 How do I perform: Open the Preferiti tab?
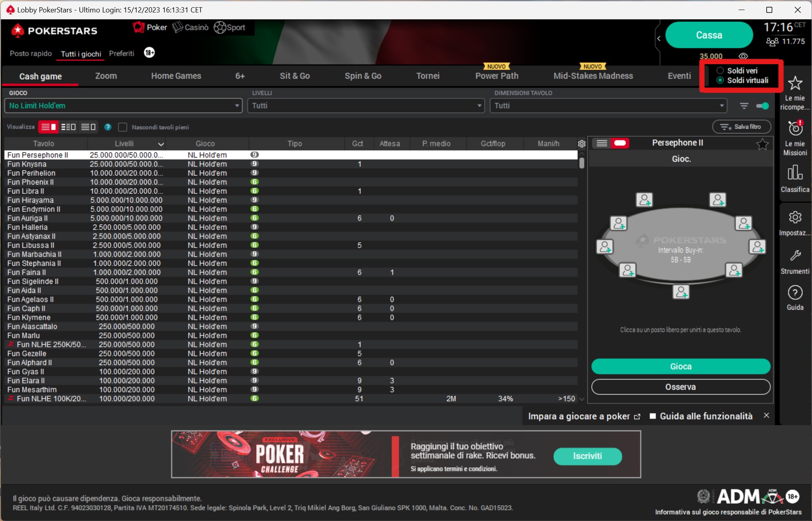click(121, 53)
